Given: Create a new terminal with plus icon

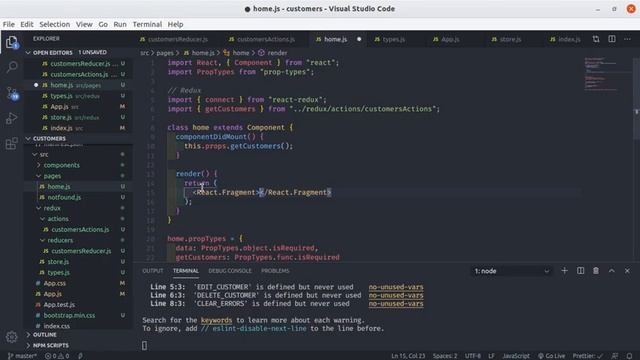Looking at the screenshot, I should pos(564,271).
